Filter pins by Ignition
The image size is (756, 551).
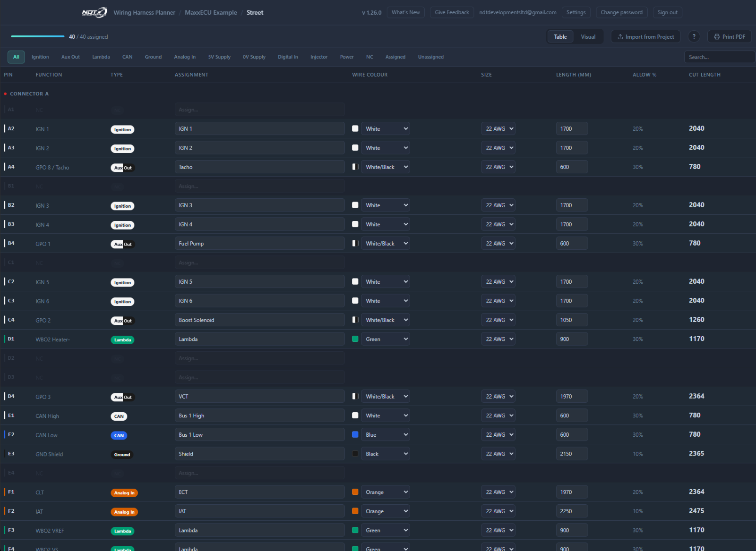[40, 57]
